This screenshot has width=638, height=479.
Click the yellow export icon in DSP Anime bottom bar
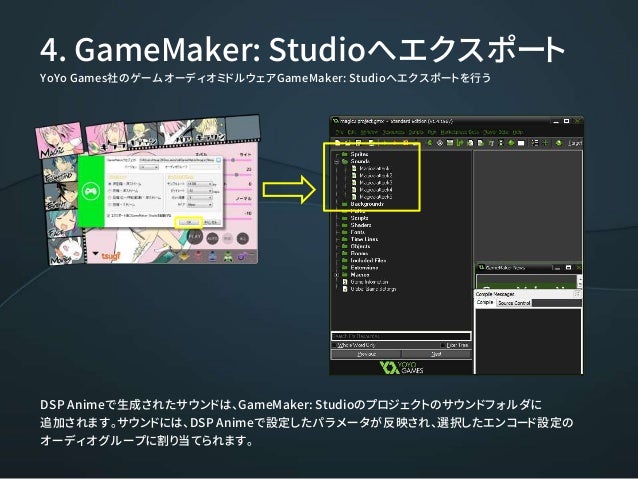[x=184, y=256]
